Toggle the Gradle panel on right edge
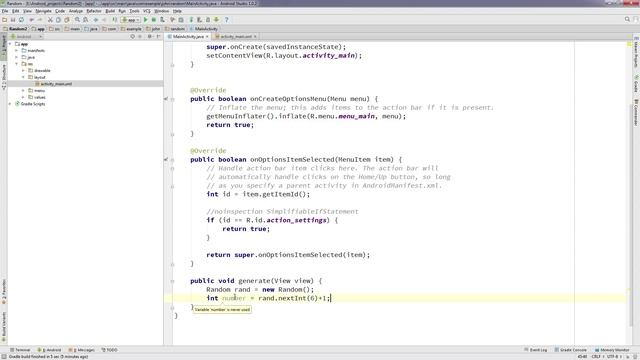Viewport: 640px width, 360px height. 636,83
